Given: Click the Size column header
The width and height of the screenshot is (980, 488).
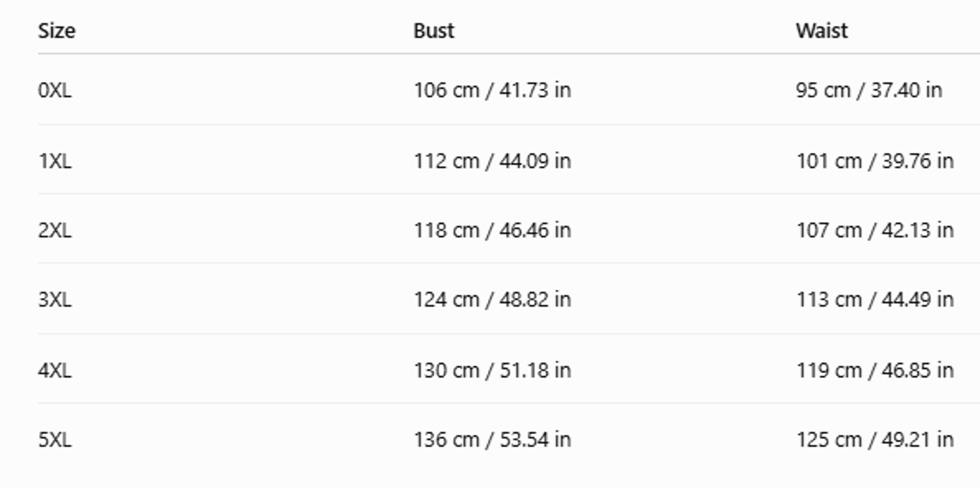Looking at the screenshot, I should [x=57, y=31].
